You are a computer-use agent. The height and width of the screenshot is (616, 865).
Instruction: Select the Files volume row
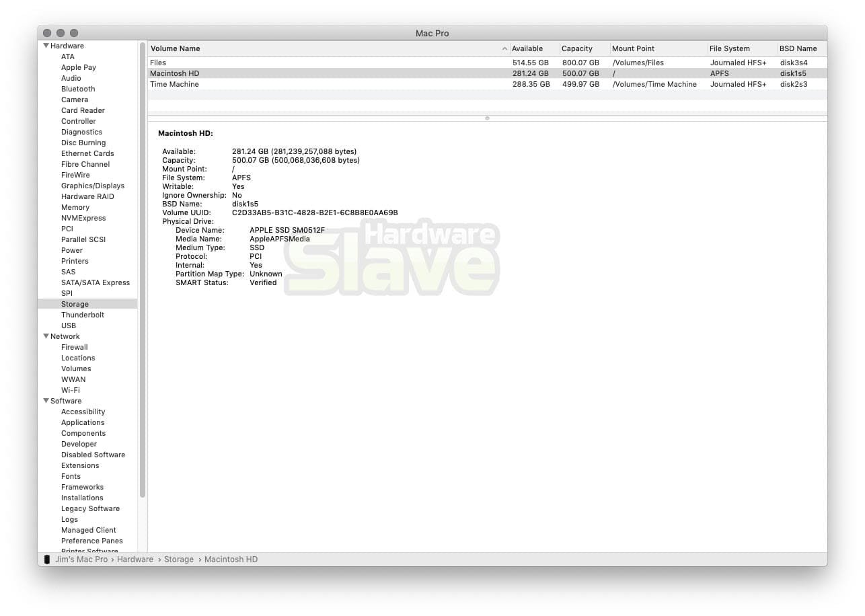488,63
